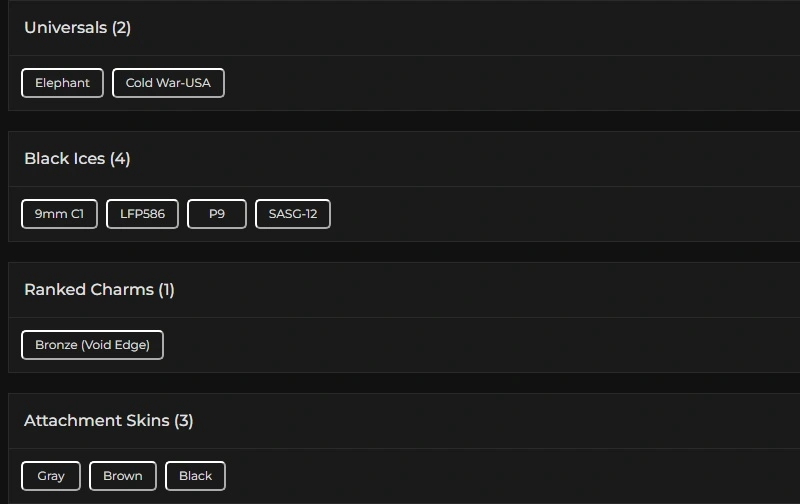Choose the Brown attachment skin tag
This screenshot has height=504, width=800.
pos(123,476)
